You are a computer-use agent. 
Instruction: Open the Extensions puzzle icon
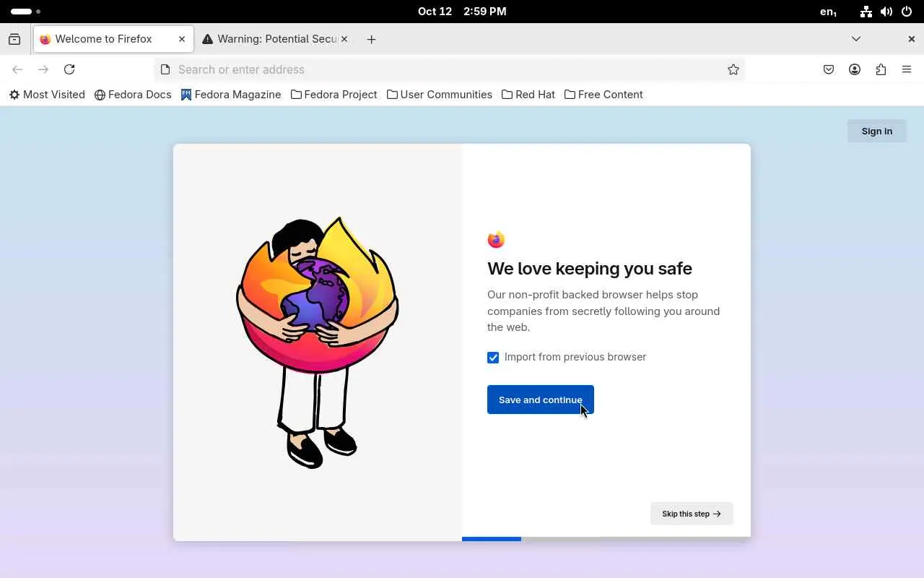[x=881, y=69]
